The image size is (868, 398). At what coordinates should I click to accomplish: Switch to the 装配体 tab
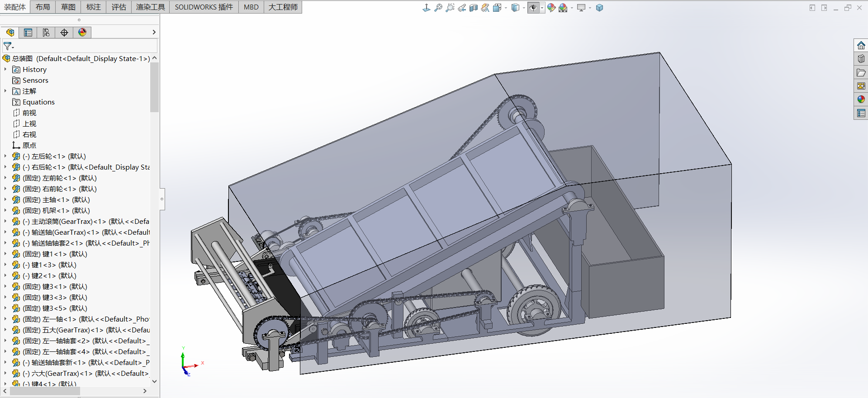15,7
